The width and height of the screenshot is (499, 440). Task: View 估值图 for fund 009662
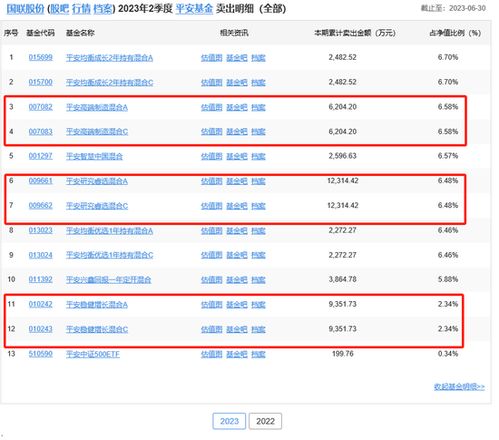tap(212, 206)
